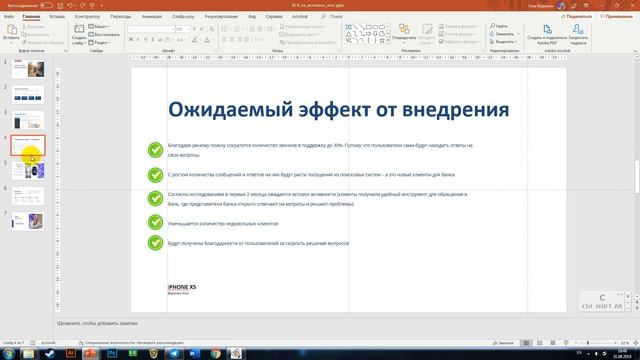Open the Конструктор ribbon tab
The image size is (640, 360).
pos(87,16)
